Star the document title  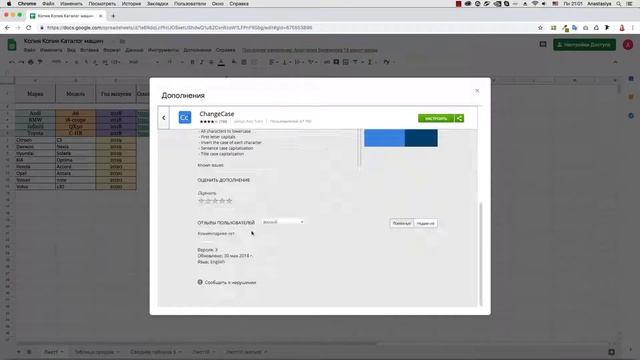click(113, 41)
